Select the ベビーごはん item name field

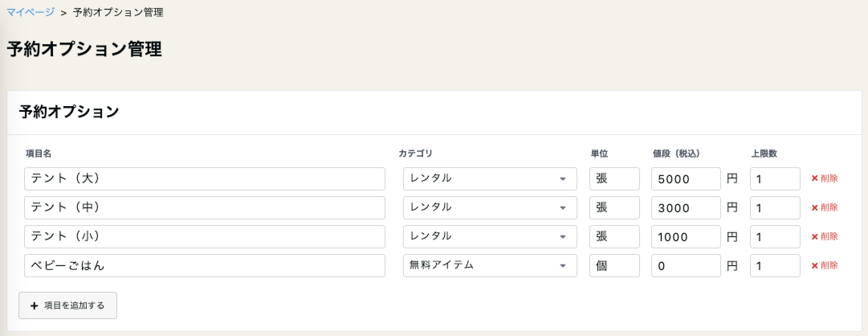(205, 266)
